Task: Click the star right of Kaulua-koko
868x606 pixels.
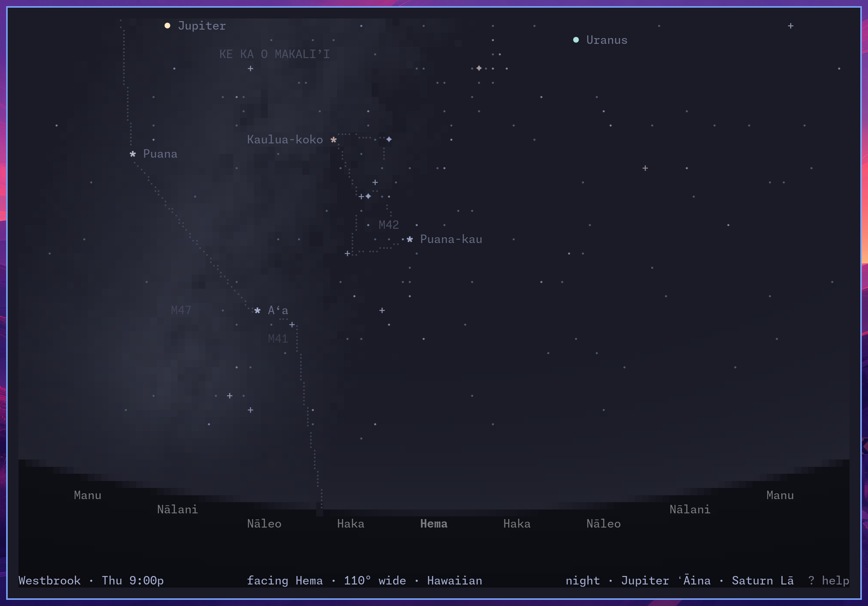Action: [389, 139]
